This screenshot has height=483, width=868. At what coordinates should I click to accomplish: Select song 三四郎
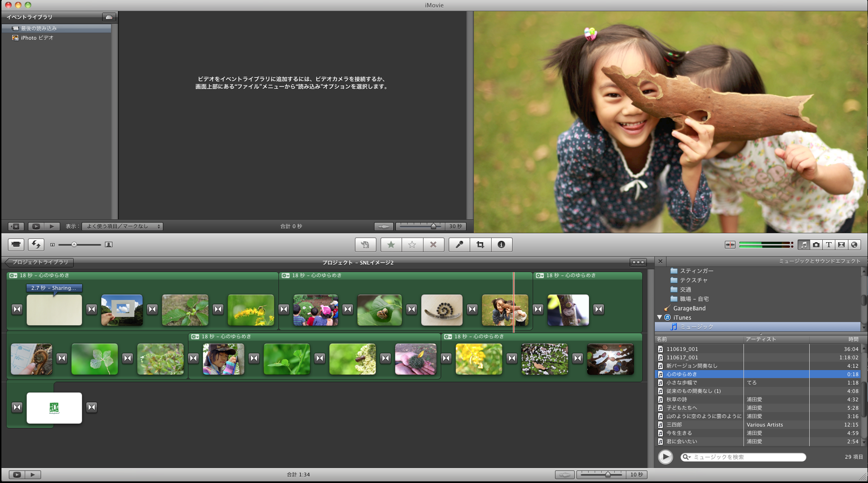pyautogui.click(x=757, y=425)
